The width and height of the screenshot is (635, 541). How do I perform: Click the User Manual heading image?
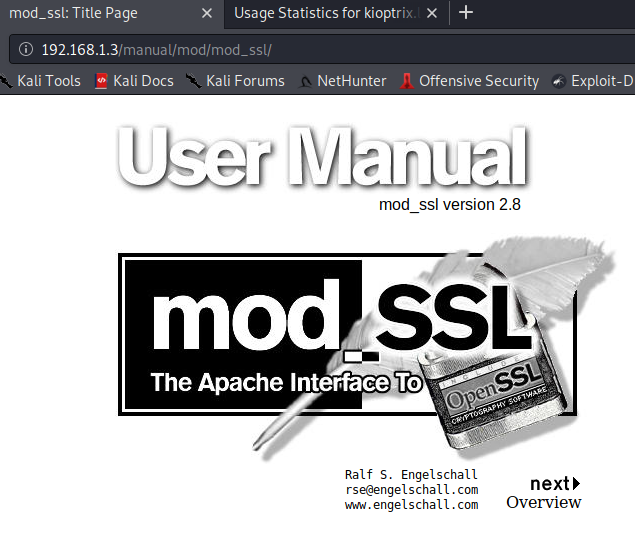click(x=323, y=156)
